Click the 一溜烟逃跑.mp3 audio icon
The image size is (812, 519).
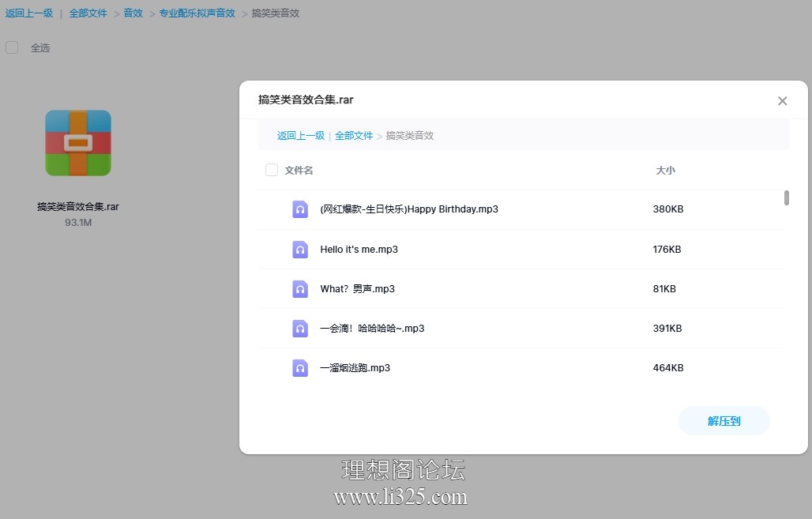[x=300, y=368]
